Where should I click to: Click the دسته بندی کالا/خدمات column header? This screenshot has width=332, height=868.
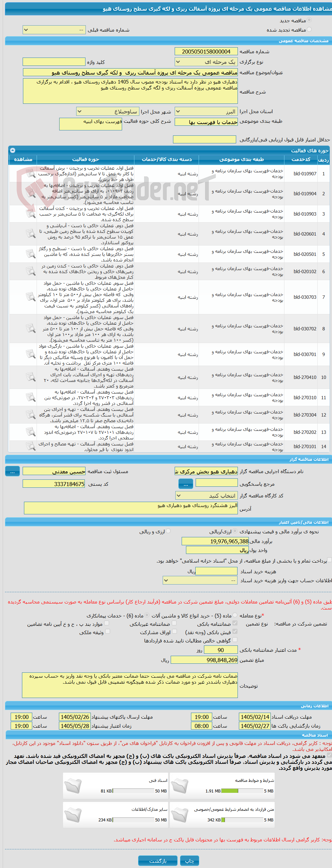(x=167, y=159)
